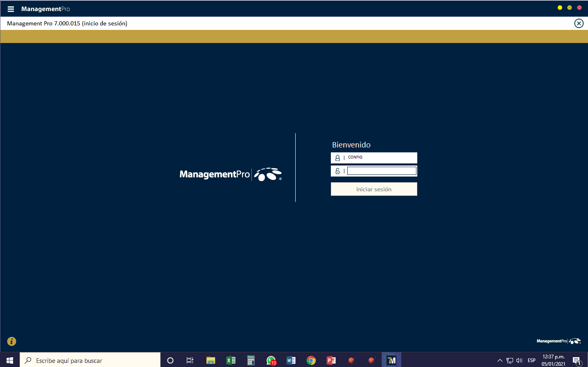
Task: Click the yellow minimize dot
Action: pos(560,8)
